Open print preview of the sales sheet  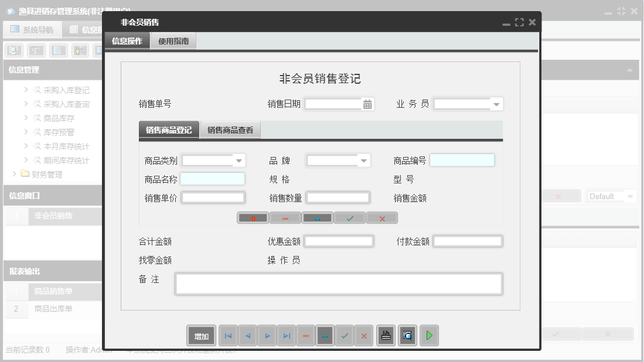pyautogui.click(x=407, y=335)
